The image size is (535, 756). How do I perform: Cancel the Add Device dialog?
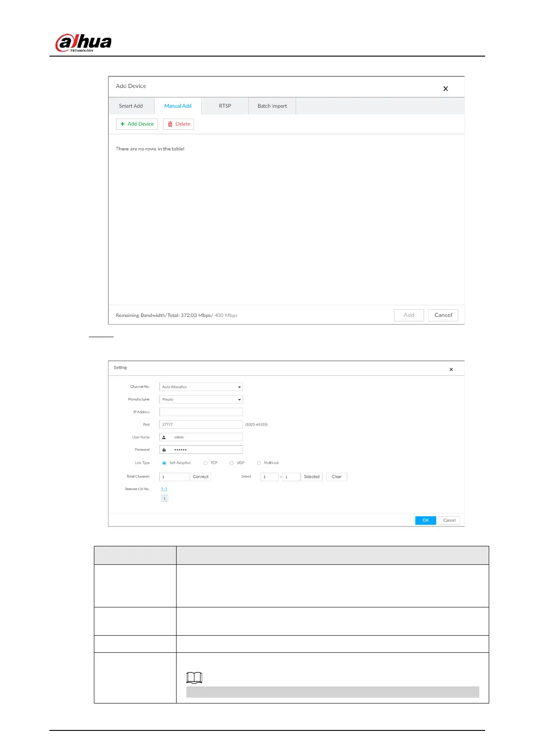[443, 315]
